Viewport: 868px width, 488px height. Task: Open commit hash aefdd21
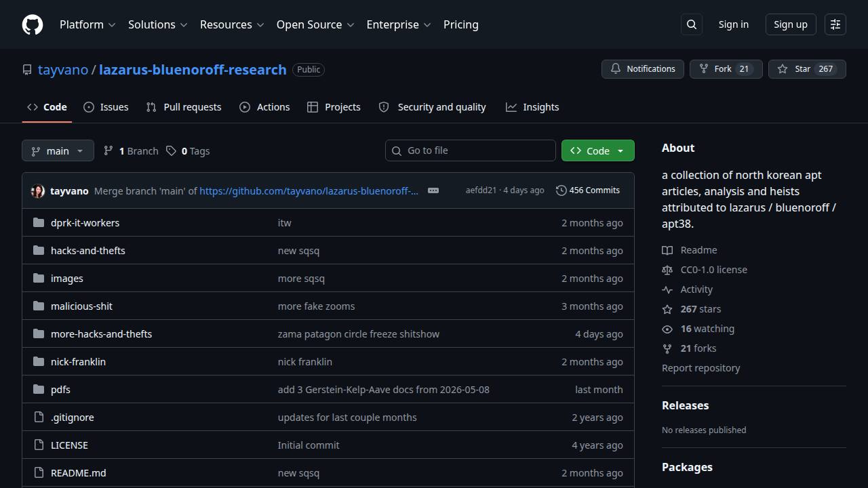pyautogui.click(x=481, y=190)
